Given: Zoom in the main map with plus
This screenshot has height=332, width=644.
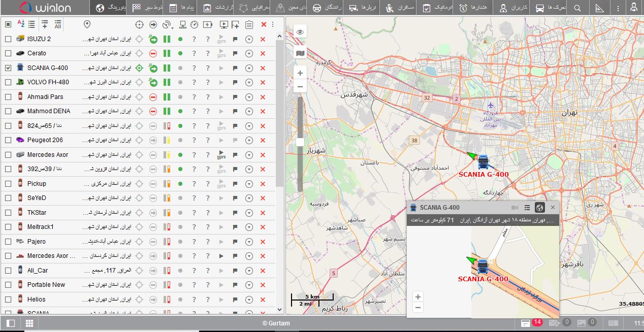Looking at the screenshot, I should point(300,73).
